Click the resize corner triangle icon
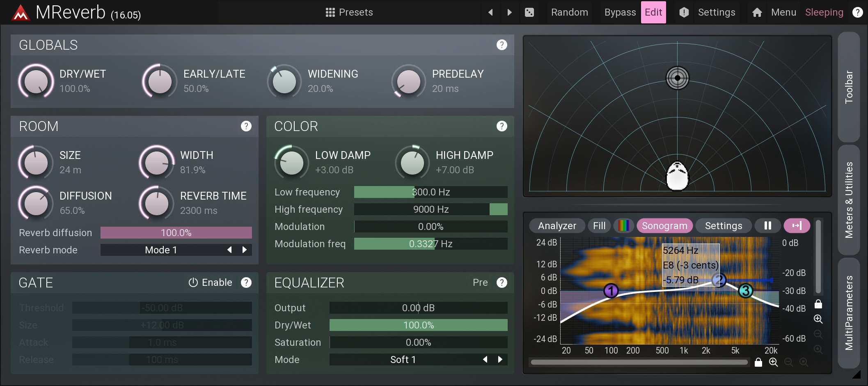Image resolution: width=868 pixels, height=386 pixels. [x=856, y=374]
